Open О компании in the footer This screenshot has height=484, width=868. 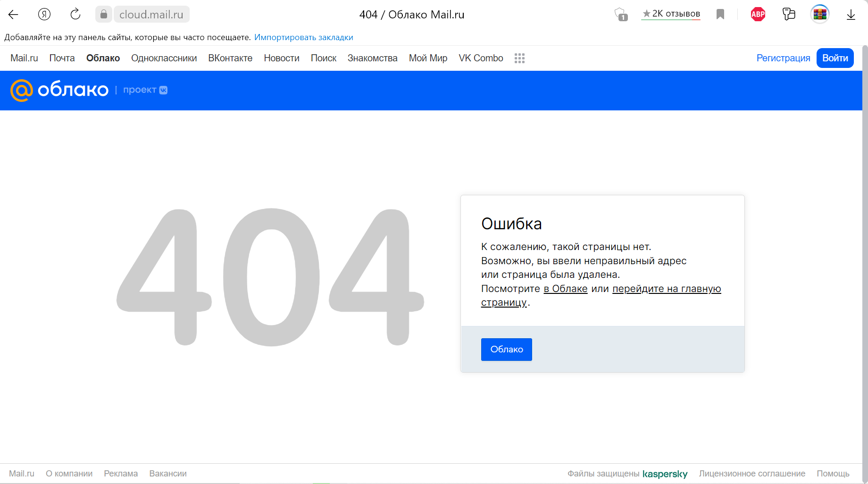coord(69,474)
